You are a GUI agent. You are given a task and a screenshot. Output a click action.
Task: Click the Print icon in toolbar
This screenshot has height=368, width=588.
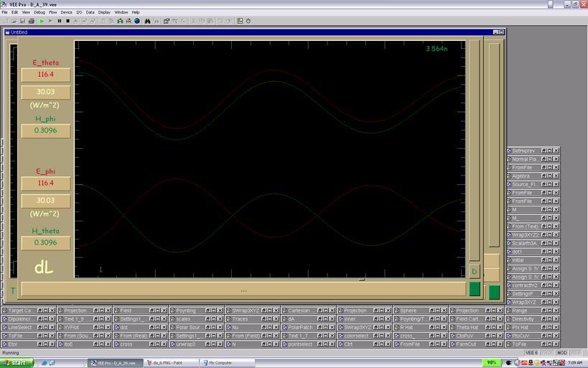(32, 21)
